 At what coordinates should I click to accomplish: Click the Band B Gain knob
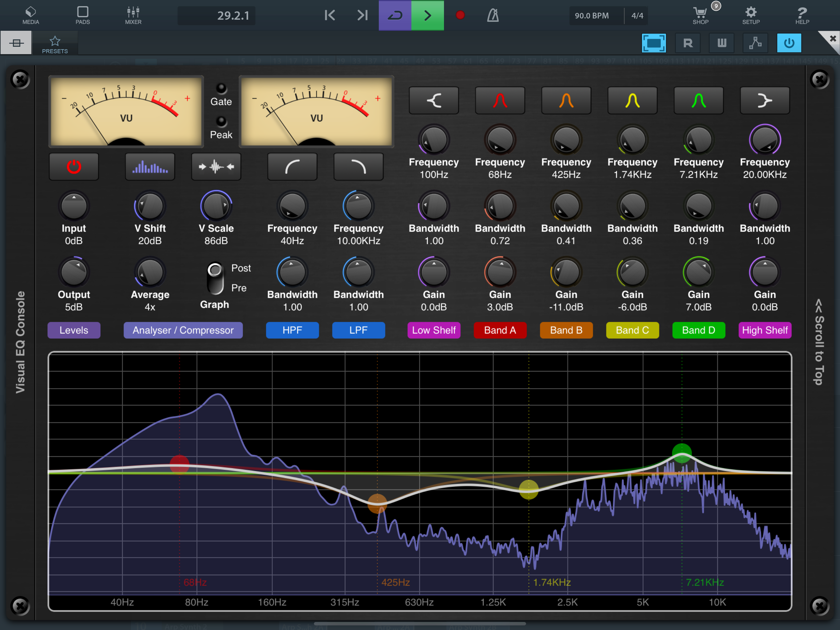click(566, 273)
